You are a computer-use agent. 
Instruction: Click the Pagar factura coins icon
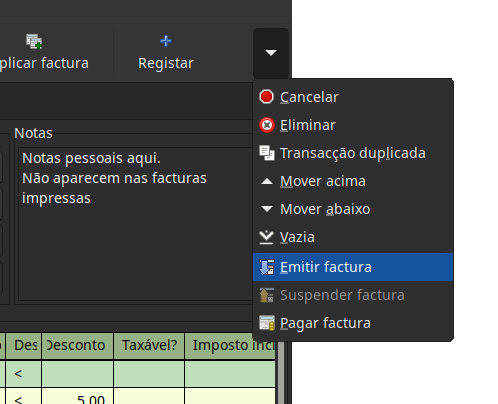(x=267, y=323)
